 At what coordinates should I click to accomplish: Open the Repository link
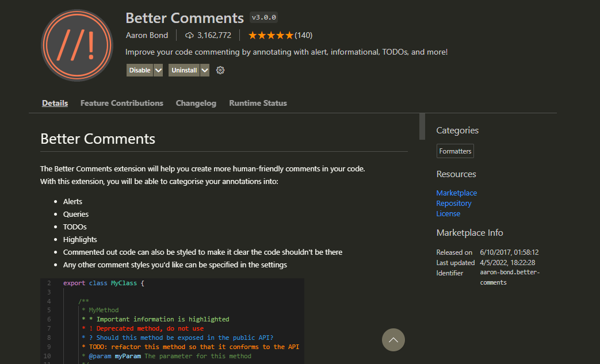[x=453, y=203]
